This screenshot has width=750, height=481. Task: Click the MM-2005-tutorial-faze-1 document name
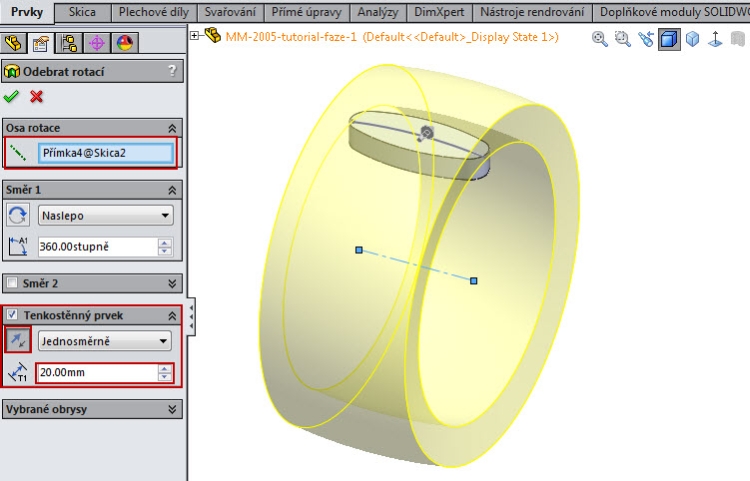coord(291,37)
